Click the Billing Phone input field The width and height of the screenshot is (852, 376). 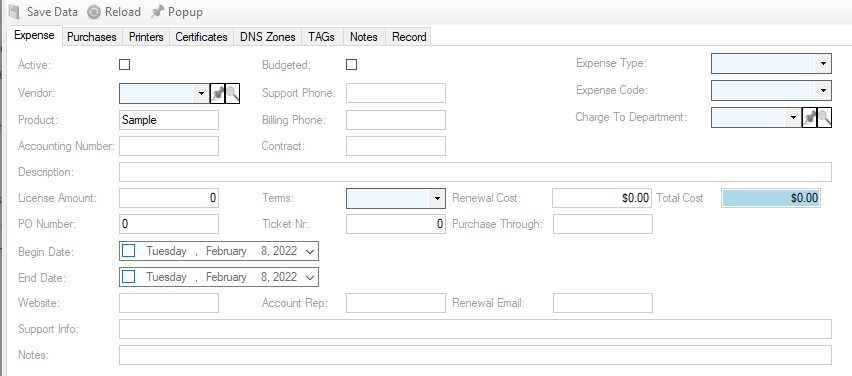pos(396,120)
